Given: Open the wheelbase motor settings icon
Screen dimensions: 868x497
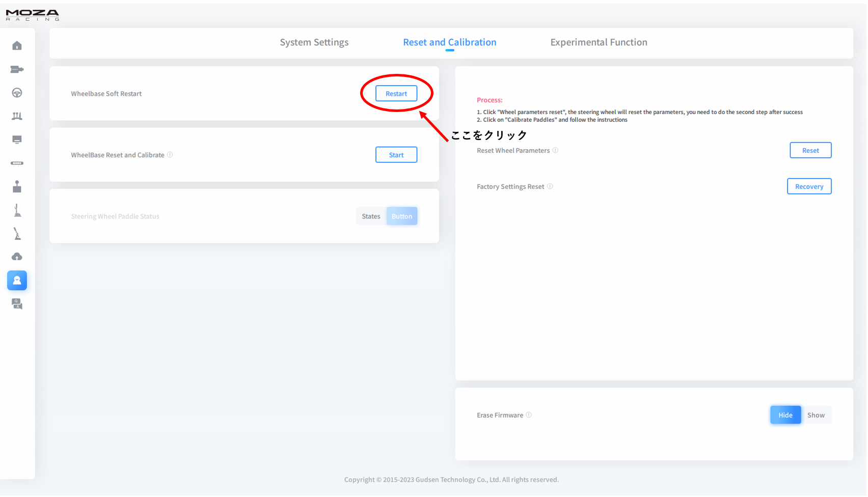Looking at the screenshot, I should tap(17, 69).
